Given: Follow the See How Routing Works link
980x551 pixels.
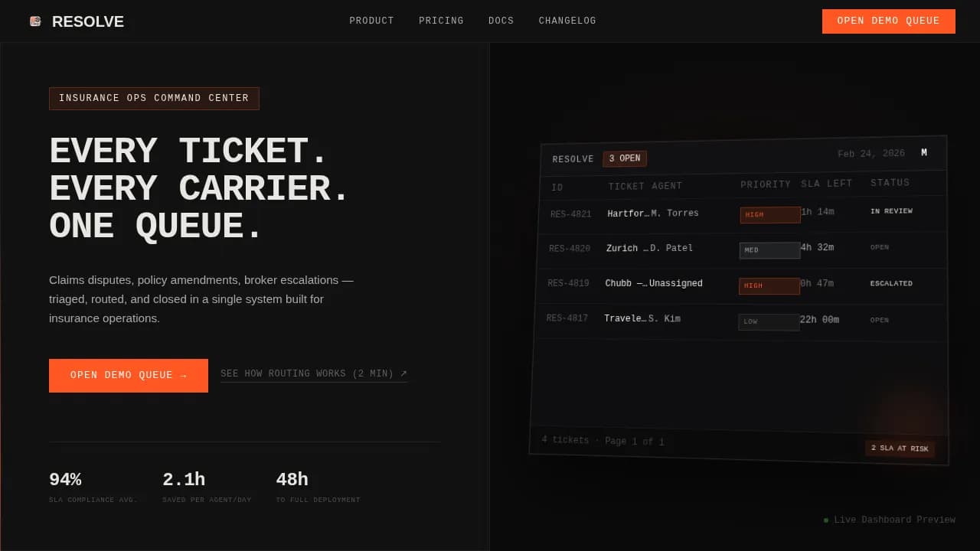Looking at the screenshot, I should coord(314,374).
